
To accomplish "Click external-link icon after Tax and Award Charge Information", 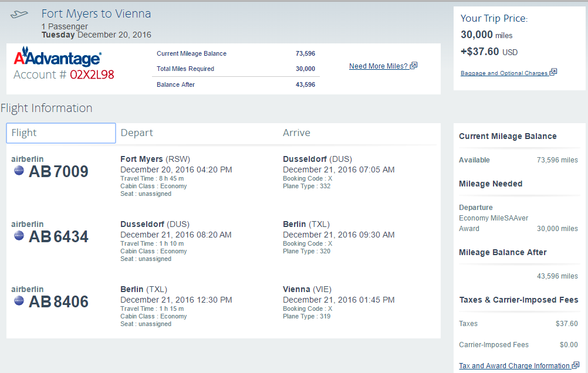I will click(x=576, y=365).
